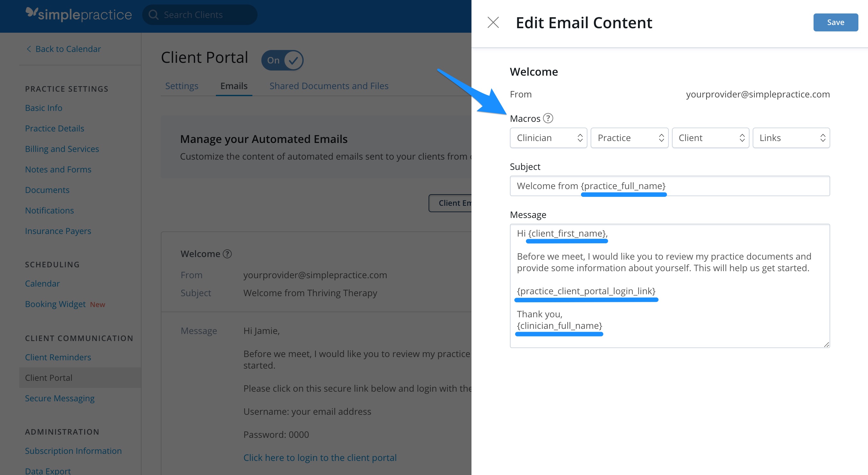868x475 pixels.
Task: Click the search magnifier in Search Clients
Action: coord(154,14)
